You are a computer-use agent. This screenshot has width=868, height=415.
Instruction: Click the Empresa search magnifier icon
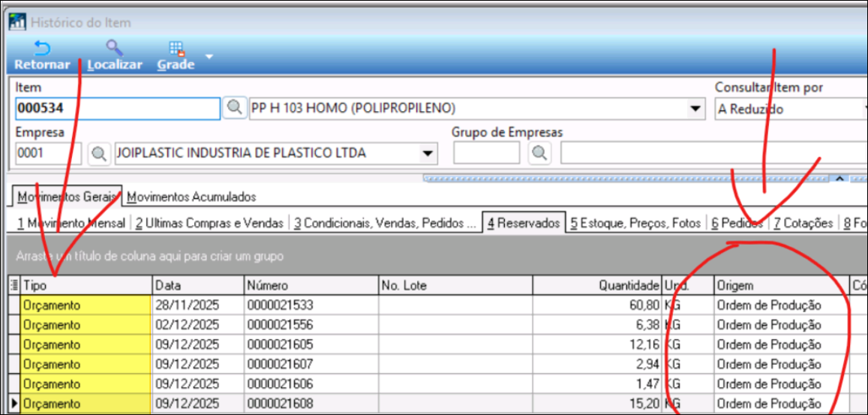(x=98, y=153)
